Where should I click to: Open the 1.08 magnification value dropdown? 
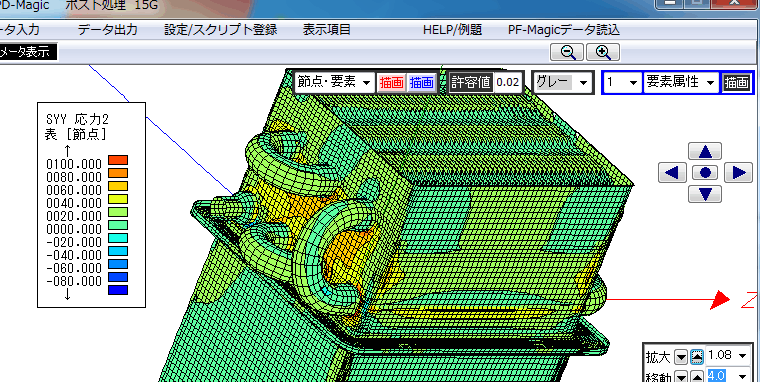726,356
